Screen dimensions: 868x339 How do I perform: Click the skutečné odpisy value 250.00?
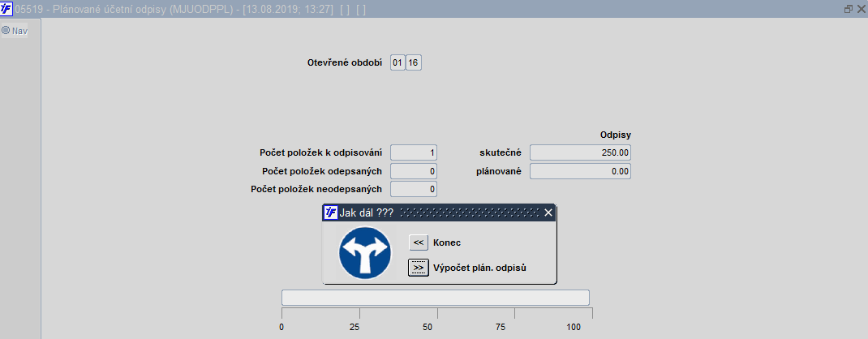[x=580, y=152]
